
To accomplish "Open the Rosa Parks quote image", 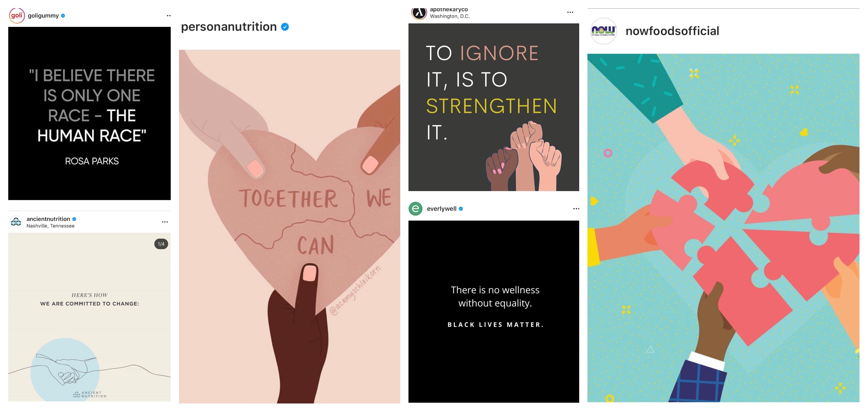I will [x=89, y=114].
